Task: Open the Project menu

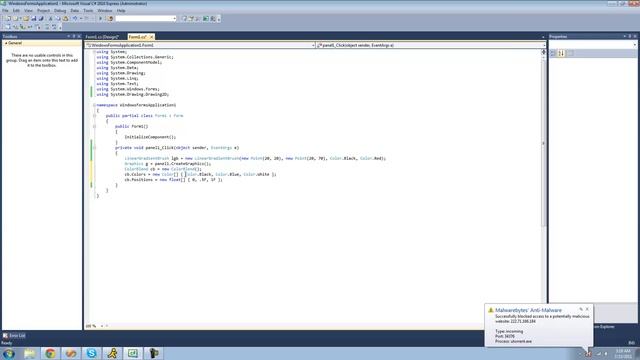Action: [x=43, y=11]
